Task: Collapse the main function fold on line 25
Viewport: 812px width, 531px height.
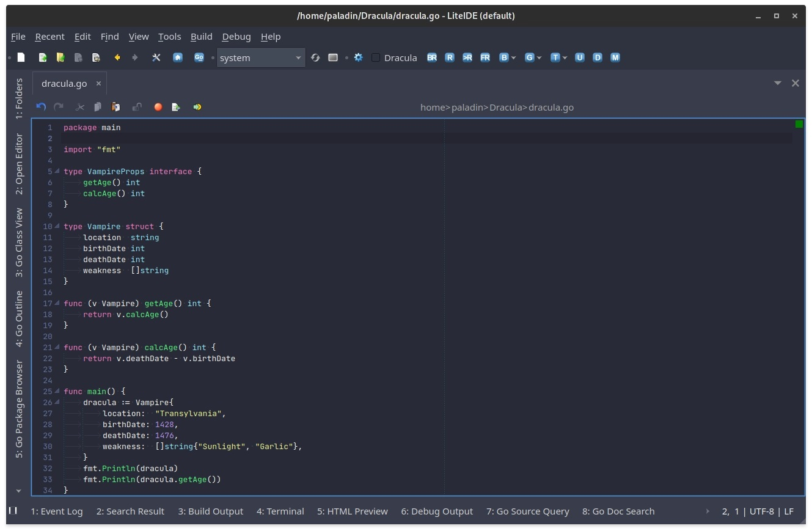Action: (x=57, y=391)
